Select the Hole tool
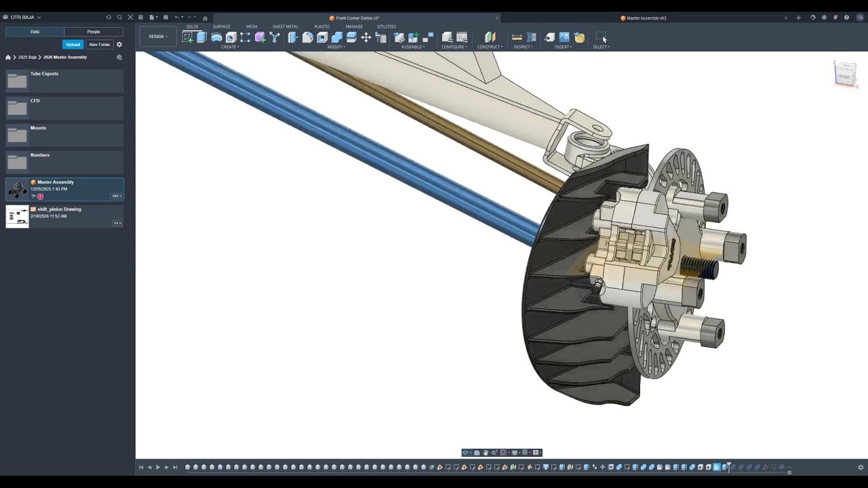Image resolution: width=868 pixels, height=488 pixels. point(231,37)
